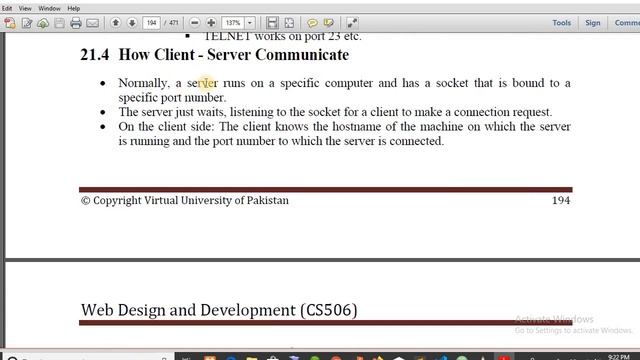The width and height of the screenshot is (640, 360).
Task: Open the zoom level dropdown arrow
Action: click(250, 23)
